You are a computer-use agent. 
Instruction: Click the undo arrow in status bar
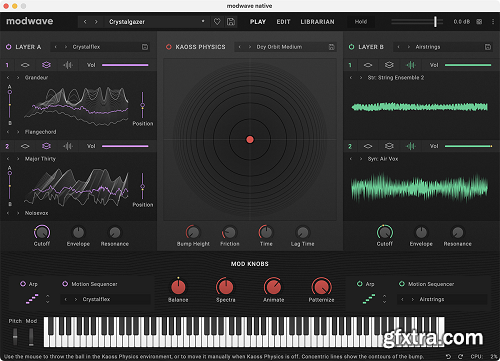[448, 356]
